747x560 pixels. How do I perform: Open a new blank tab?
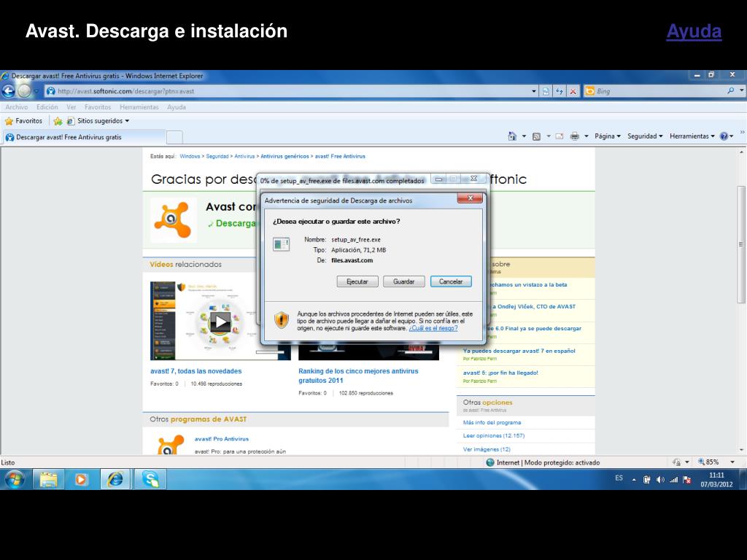tap(174, 137)
